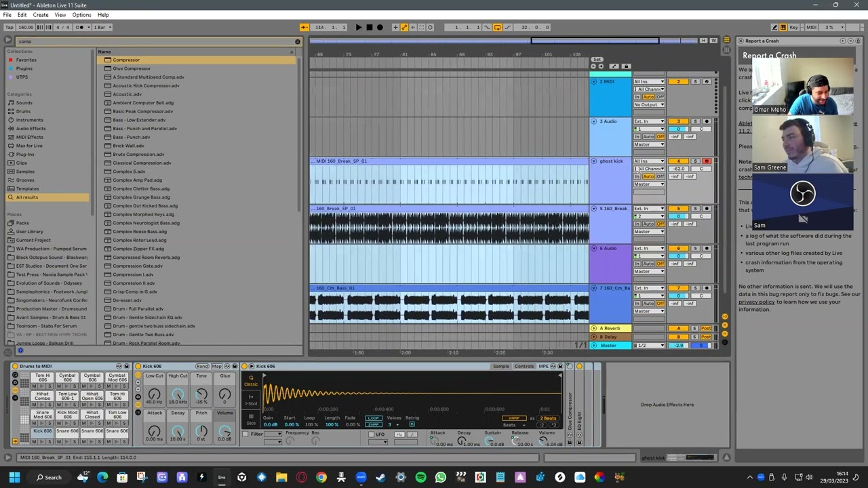Open the View menu
The width and height of the screenshot is (868, 488).
[60, 15]
